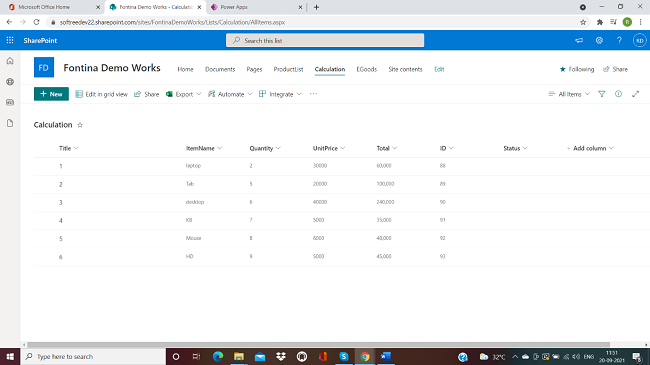Expand list to full screen view
Viewport: 650px width, 365px height.
(635, 94)
